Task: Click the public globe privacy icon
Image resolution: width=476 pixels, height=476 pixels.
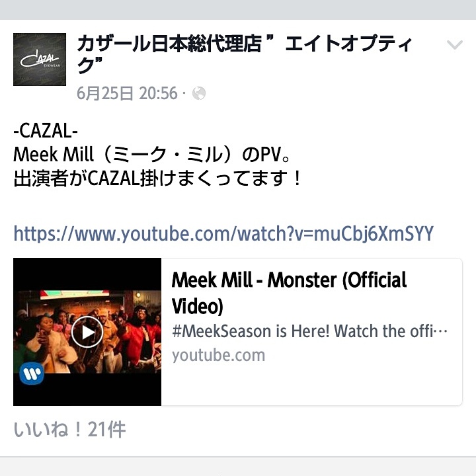Action: [199, 93]
